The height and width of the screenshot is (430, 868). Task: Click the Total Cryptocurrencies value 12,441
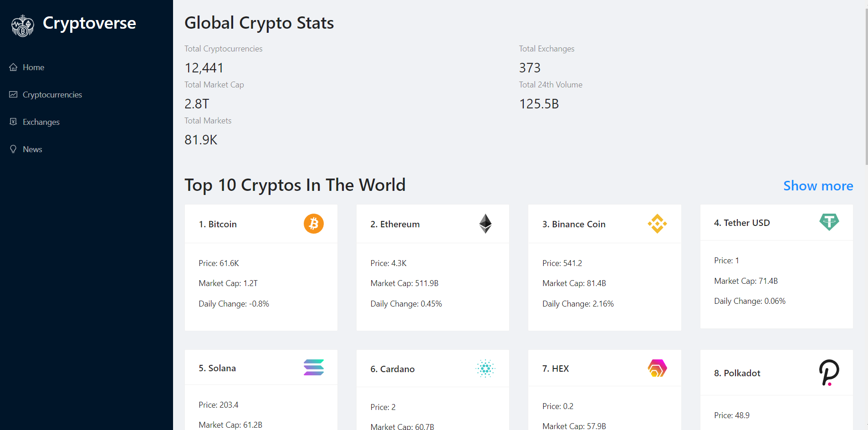coord(204,68)
